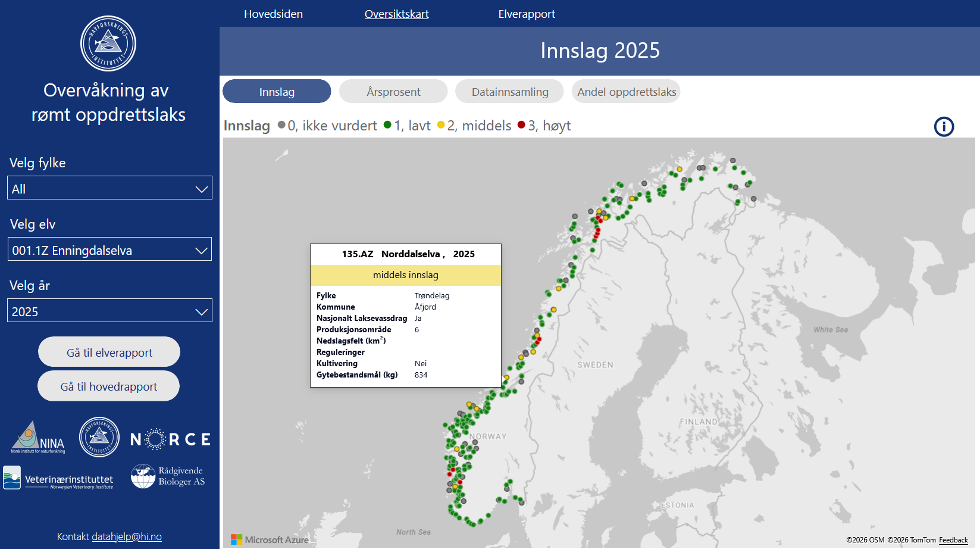The height and width of the screenshot is (549, 980).
Task: Click the Gå til elverapport button
Action: pos(109,352)
